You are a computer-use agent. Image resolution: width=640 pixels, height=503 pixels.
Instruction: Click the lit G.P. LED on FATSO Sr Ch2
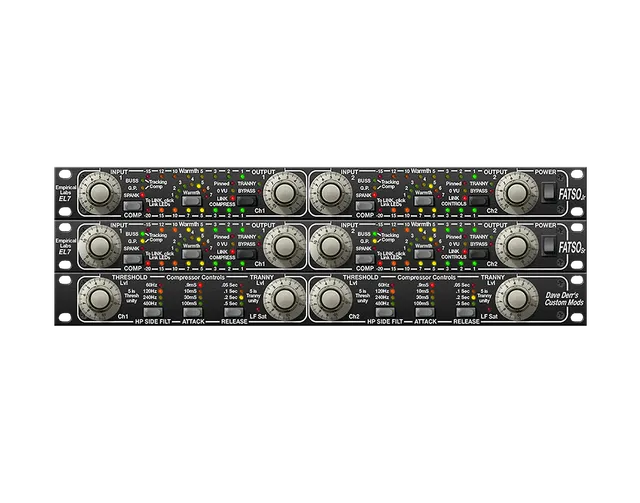pyautogui.click(x=375, y=241)
